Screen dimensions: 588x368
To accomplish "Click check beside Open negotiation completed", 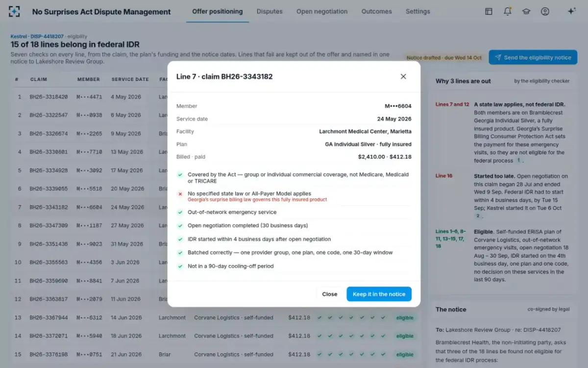I will coord(180,226).
